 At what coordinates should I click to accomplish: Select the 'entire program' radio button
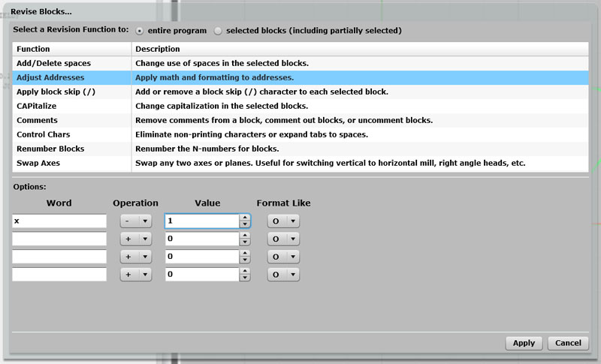[x=140, y=31]
